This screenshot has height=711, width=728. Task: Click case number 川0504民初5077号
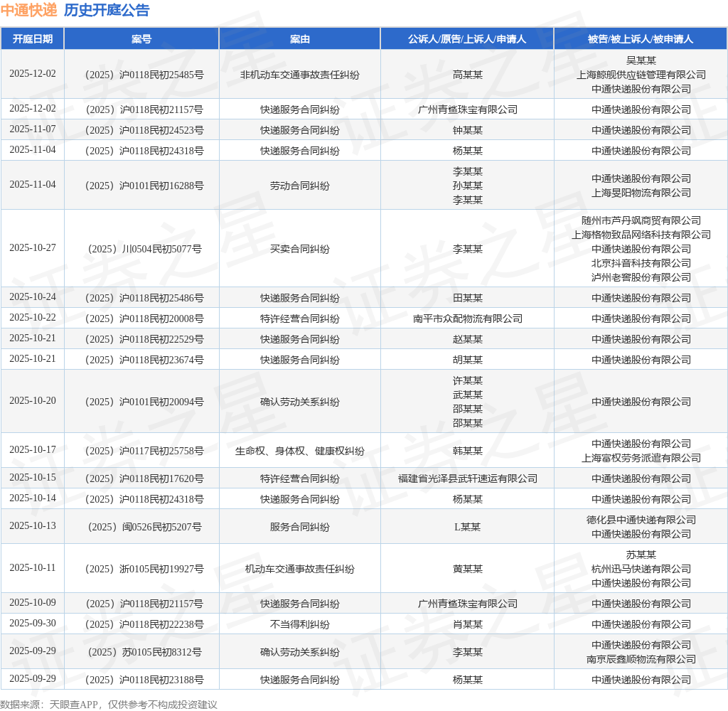(x=144, y=249)
